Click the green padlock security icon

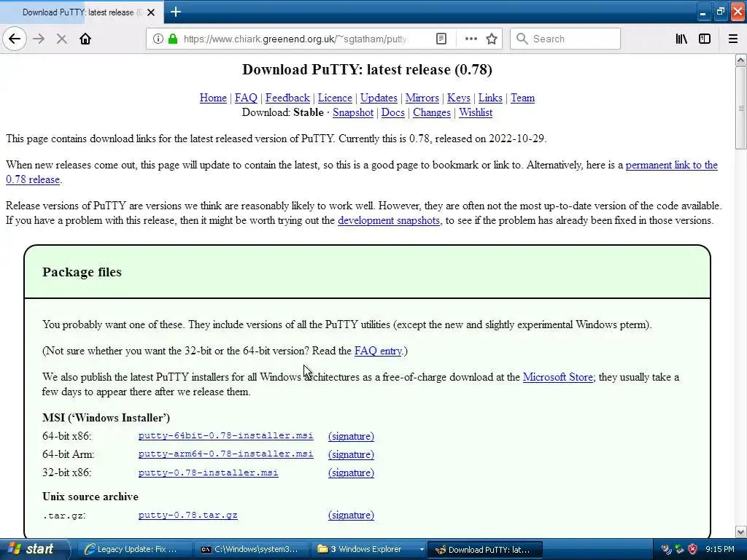(x=173, y=39)
